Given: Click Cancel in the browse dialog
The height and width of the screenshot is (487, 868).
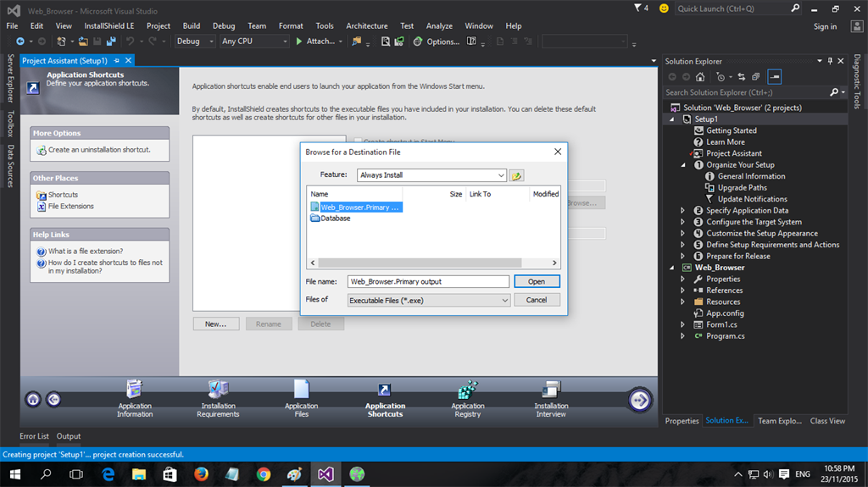Looking at the screenshot, I should (537, 300).
